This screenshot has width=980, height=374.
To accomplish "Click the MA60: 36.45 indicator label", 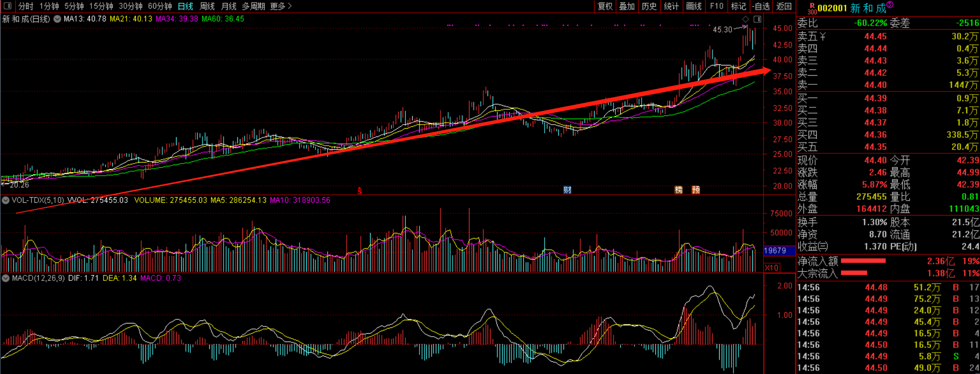I will click(x=223, y=19).
